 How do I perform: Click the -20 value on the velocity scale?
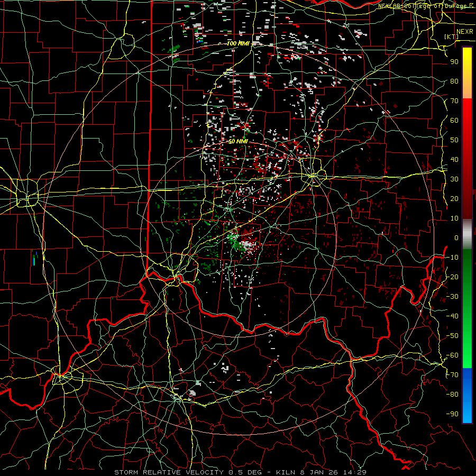pyautogui.click(x=452, y=277)
